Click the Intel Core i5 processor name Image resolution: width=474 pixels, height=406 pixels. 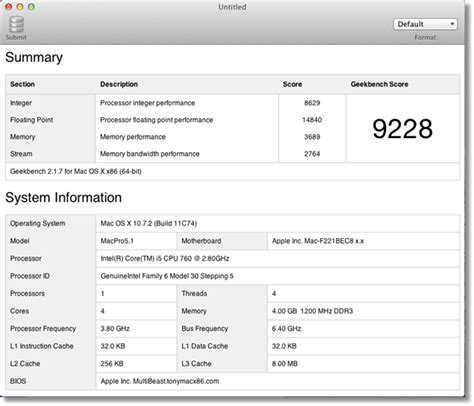coord(165,259)
